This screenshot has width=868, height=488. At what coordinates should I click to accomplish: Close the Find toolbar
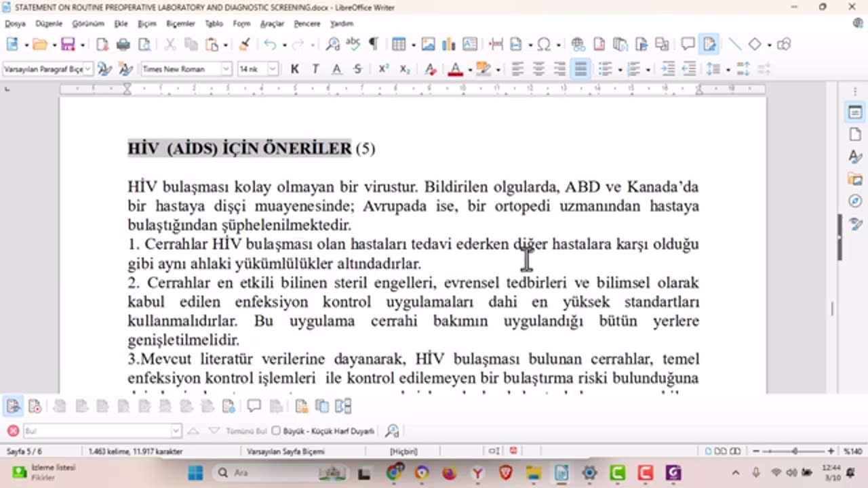click(x=12, y=430)
